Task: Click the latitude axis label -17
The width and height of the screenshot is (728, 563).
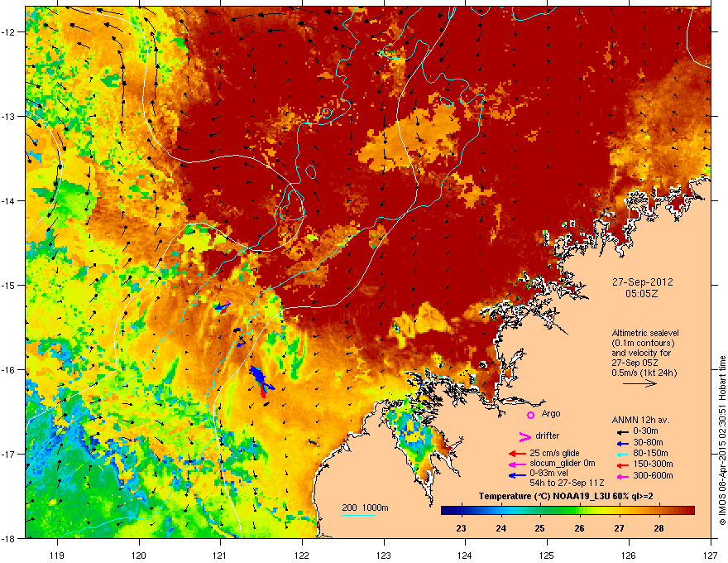Action: point(8,455)
